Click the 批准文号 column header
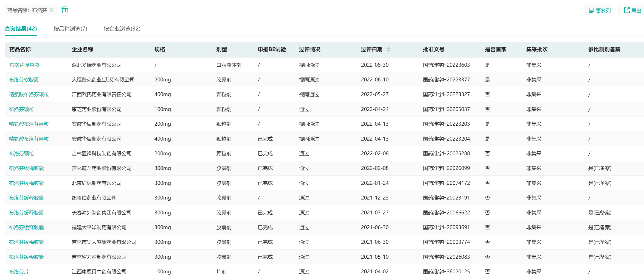This screenshot has height=280, width=644. point(433,50)
